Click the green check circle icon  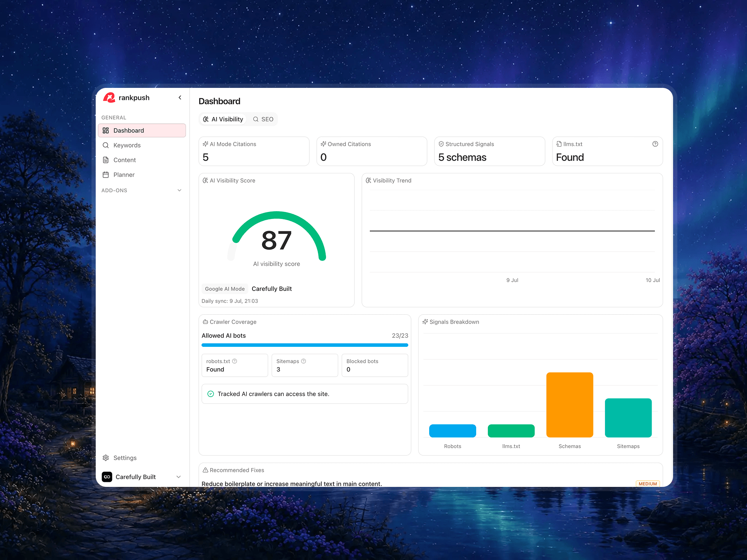pyautogui.click(x=210, y=394)
